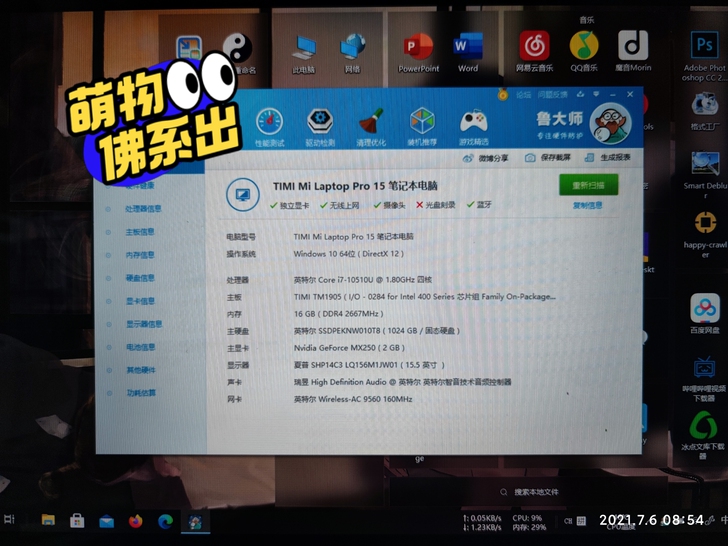Click the processor value Core i7-10510U
728x546 pixels.
[363, 280]
